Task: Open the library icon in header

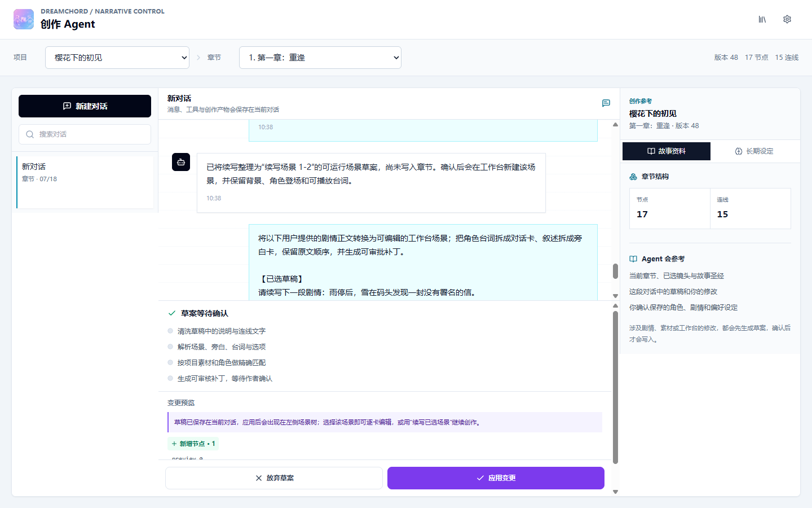Action: coord(762,19)
